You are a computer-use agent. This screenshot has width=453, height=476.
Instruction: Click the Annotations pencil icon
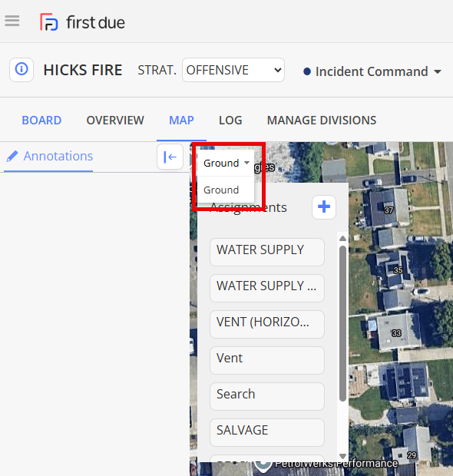(12, 157)
